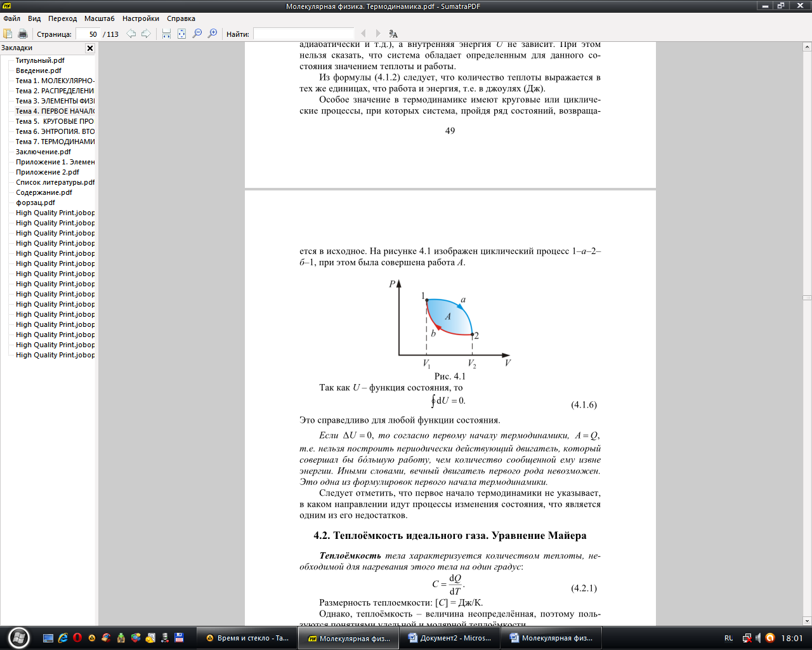Click network tray icon with red cross
Viewport: 812px width, 650px height.
click(x=747, y=638)
